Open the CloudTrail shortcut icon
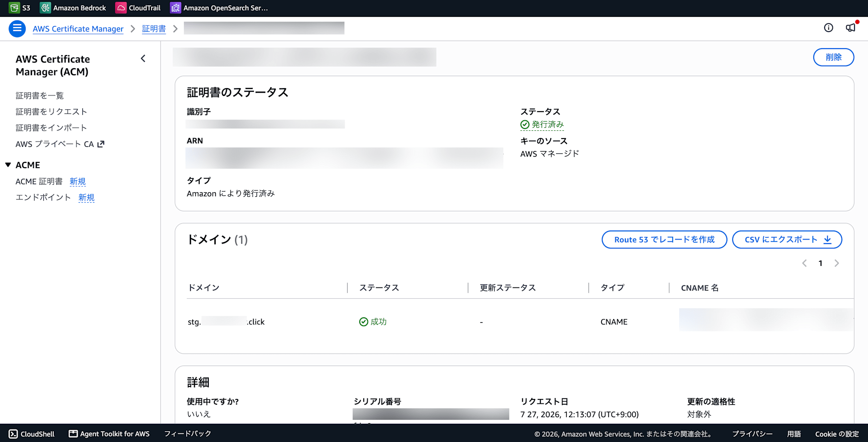 [121, 8]
